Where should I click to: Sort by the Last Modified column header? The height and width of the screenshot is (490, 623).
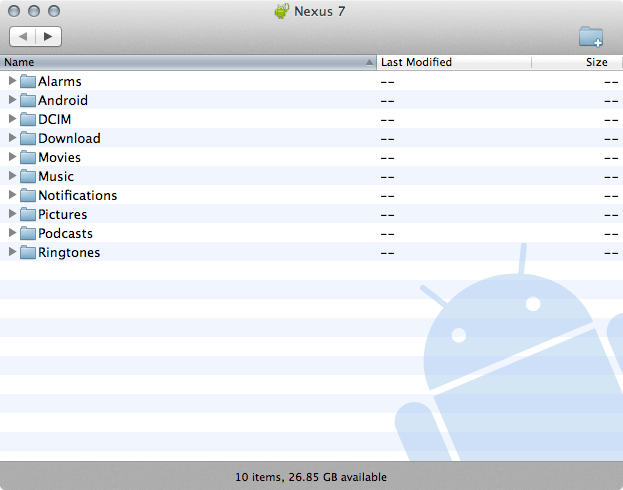[454, 62]
